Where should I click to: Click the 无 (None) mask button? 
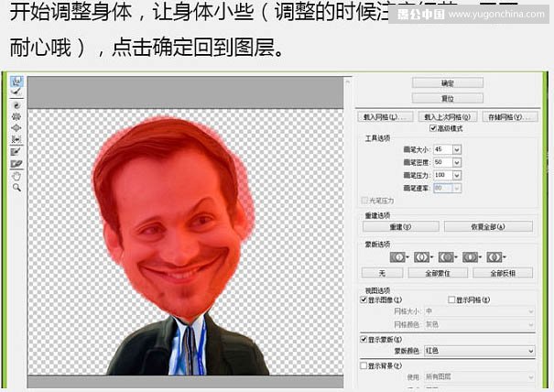[382, 273]
